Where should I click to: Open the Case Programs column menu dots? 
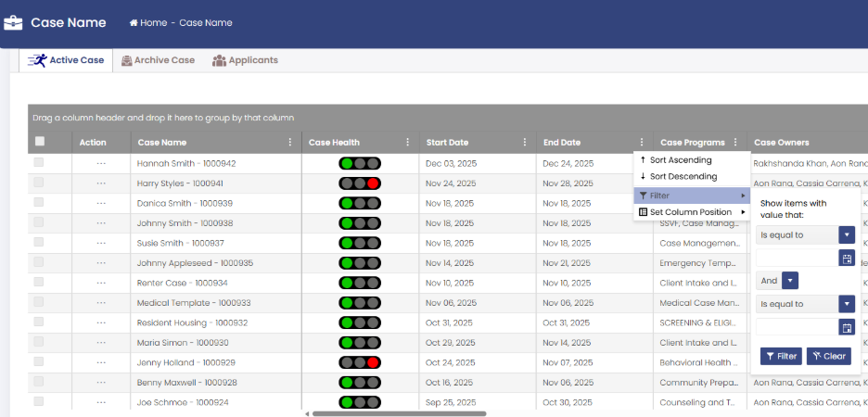[x=735, y=142]
